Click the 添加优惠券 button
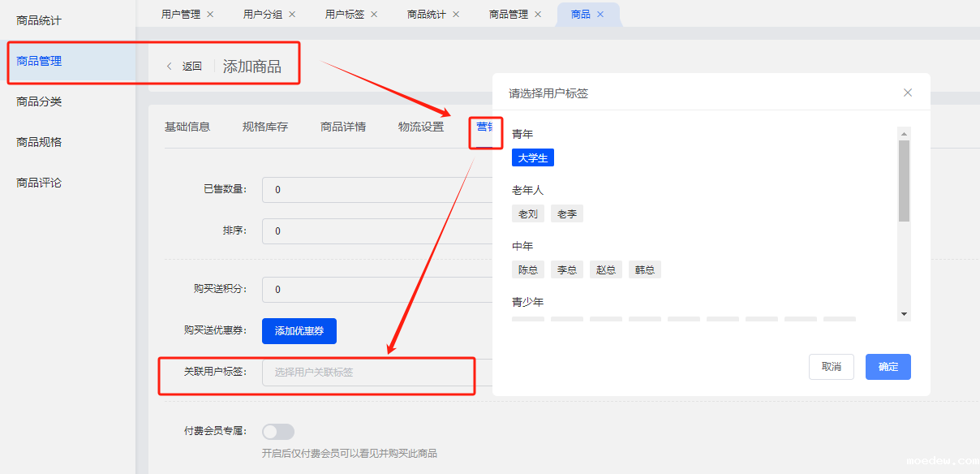This screenshot has width=980, height=474. [x=299, y=331]
